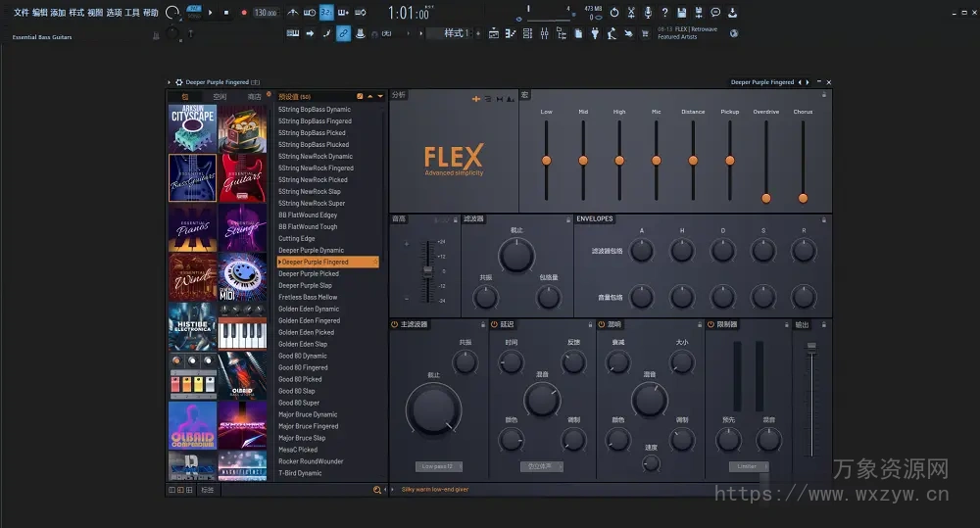Click the scissors audio editor icon
The image size is (980, 528).
pyautogui.click(x=631, y=13)
